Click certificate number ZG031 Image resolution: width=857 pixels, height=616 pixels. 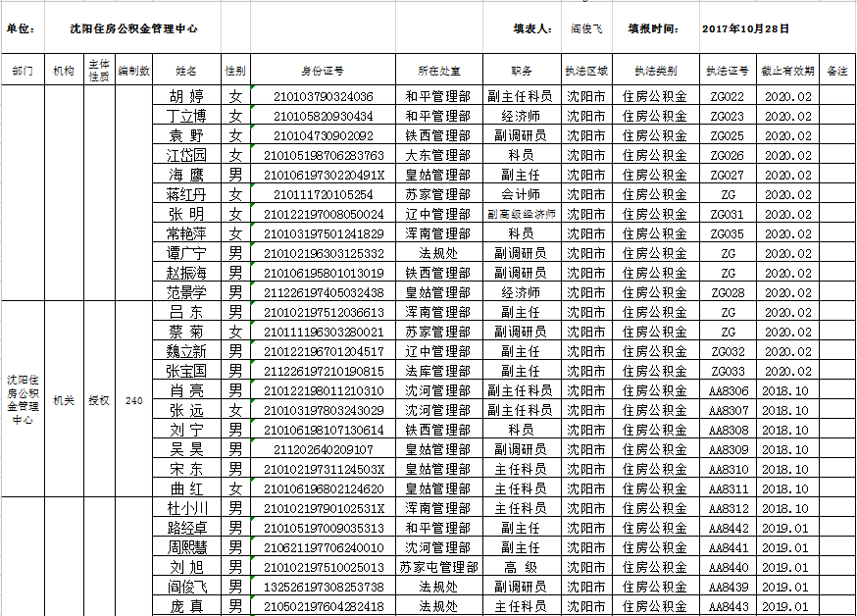(x=727, y=214)
